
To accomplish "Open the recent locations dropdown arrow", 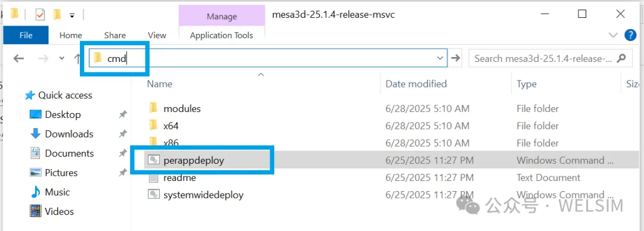I will [x=62, y=58].
